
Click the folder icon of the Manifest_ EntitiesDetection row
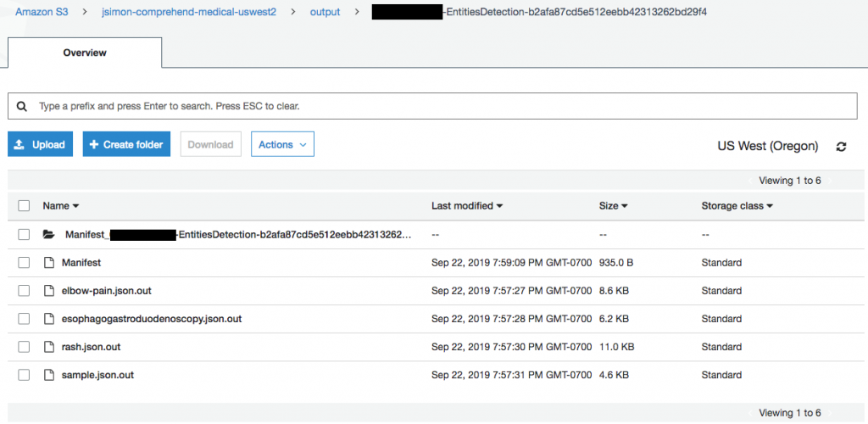(x=49, y=235)
